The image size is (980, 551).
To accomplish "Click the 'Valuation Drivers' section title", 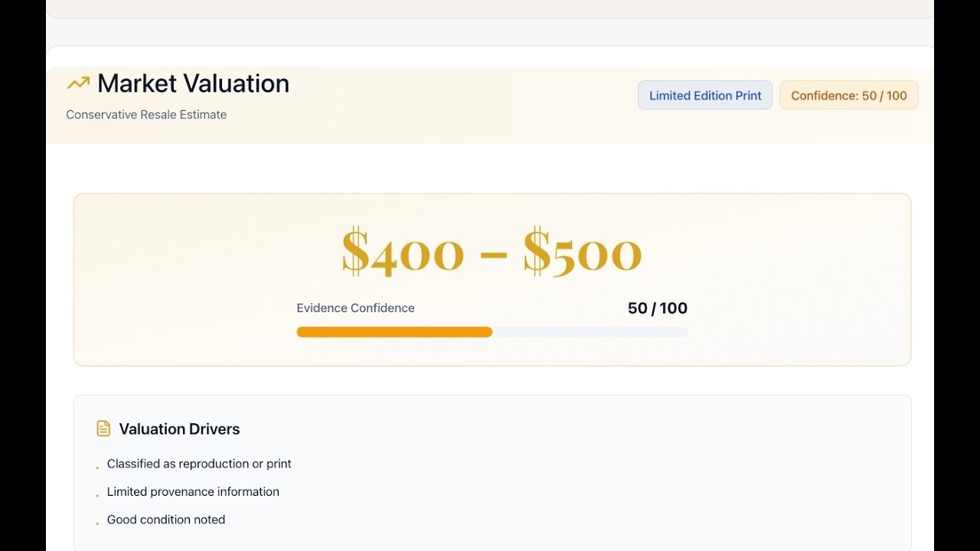I will (x=179, y=429).
